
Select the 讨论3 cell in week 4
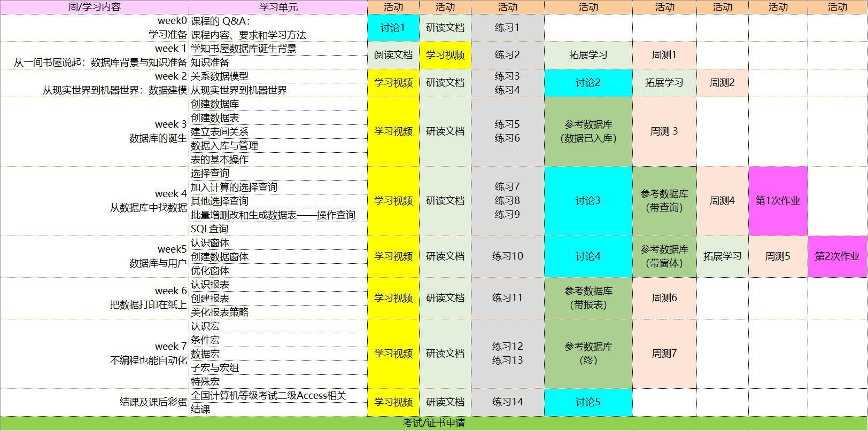coord(588,201)
